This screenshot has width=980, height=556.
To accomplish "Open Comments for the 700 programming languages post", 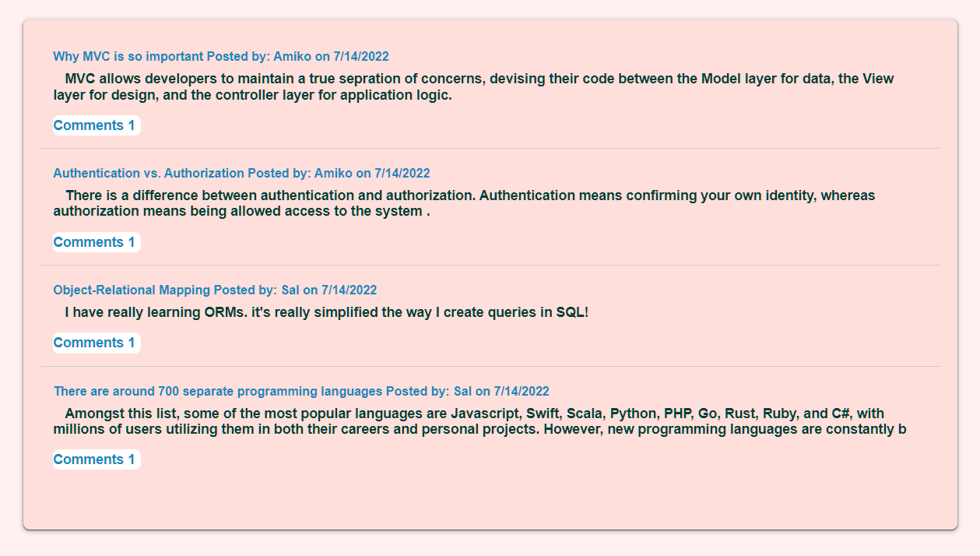I will coord(97,459).
